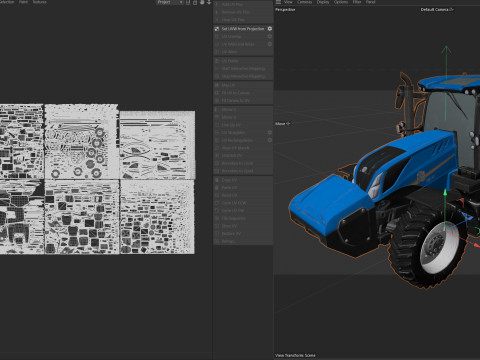Open the Textures menu in UV editor
Screen dimensions: 480x360
point(39,2)
